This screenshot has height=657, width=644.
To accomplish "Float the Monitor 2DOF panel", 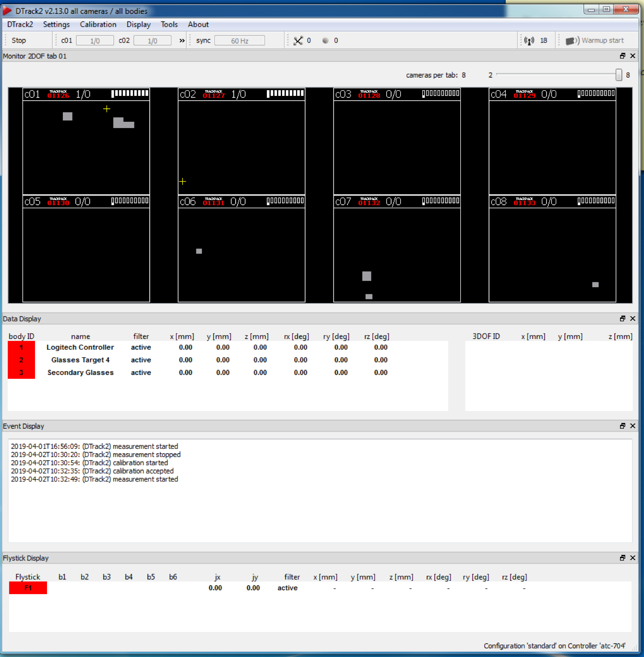I will [622, 56].
